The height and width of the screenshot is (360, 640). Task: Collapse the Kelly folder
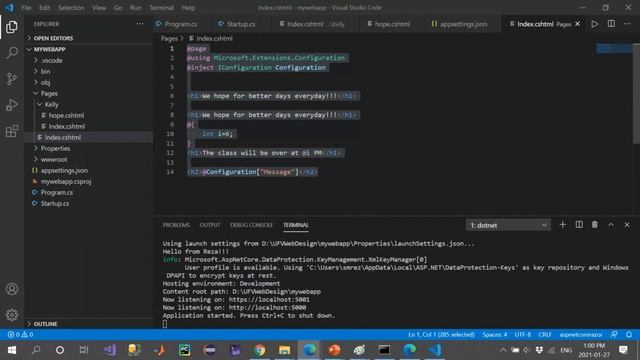(x=51, y=104)
